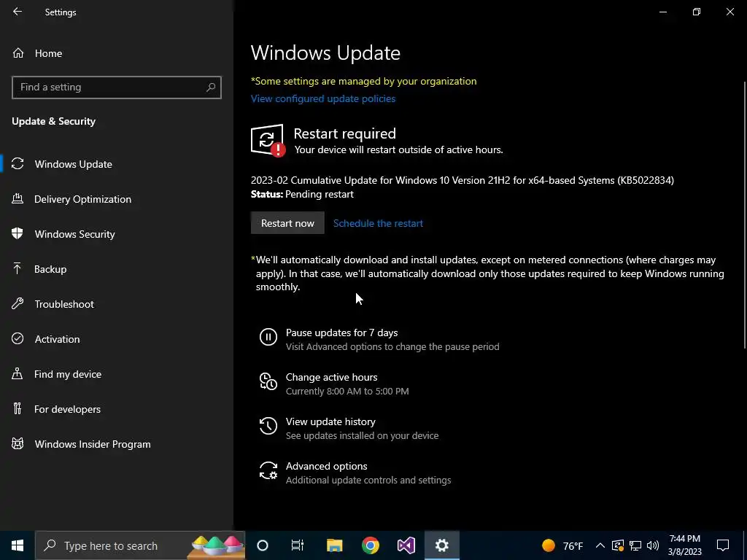Click the Activation checkmark icon
This screenshot has height=560, width=747.
coord(18,338)
